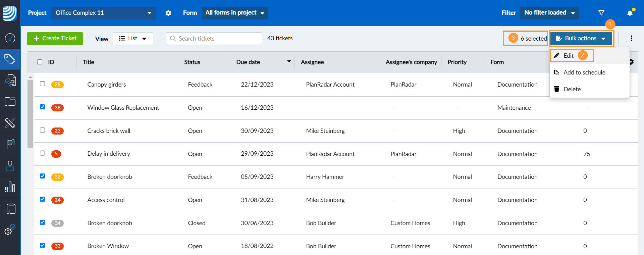Toggle the select-all checkbox in header
Screen dimensions: 644x255
[40, 62]
